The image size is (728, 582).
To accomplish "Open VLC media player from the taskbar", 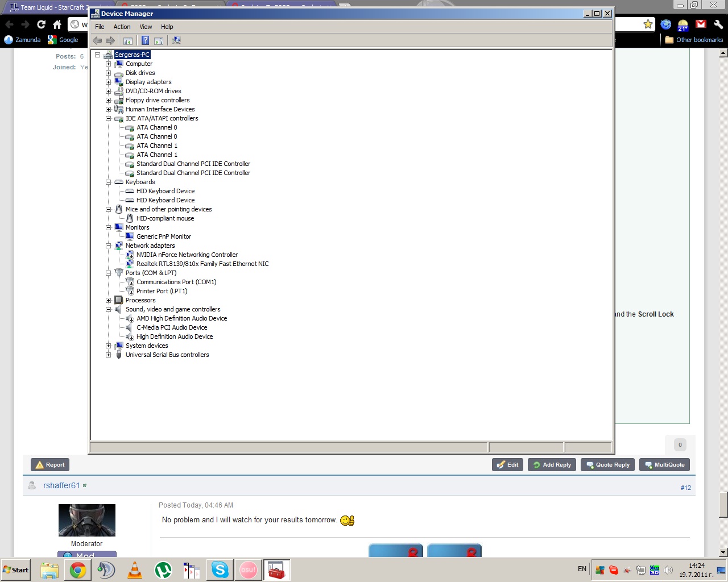I will click(x=135, y=569).
